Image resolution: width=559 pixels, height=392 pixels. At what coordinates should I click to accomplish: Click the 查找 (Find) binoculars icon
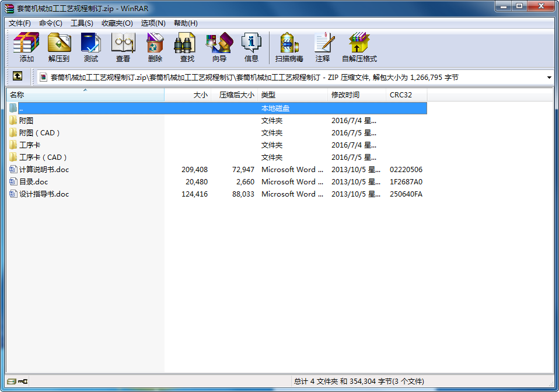pyautogui.click(x=187, y=47)
